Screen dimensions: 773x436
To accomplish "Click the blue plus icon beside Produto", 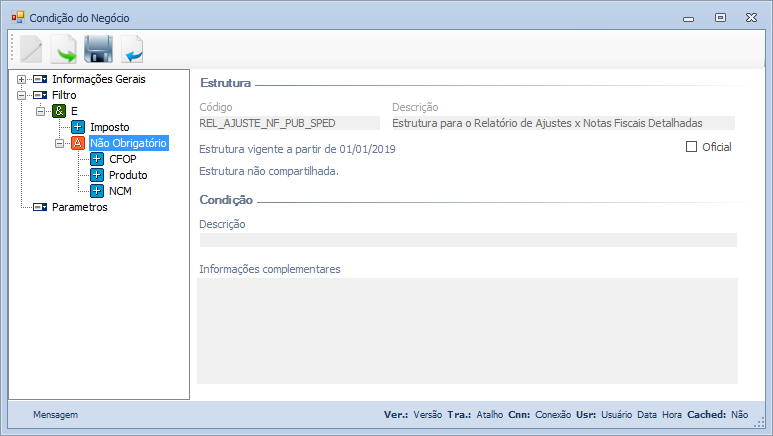I will pos(97,175).
